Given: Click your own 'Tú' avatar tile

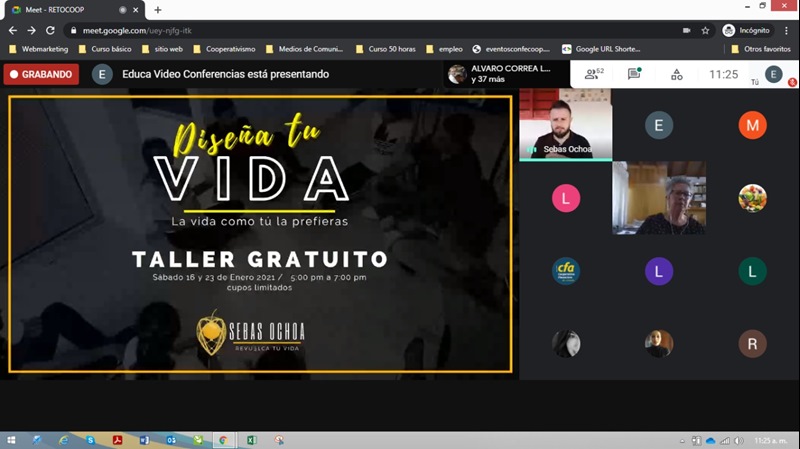Looking at the screenshot, I should click(x=773, y=74).
